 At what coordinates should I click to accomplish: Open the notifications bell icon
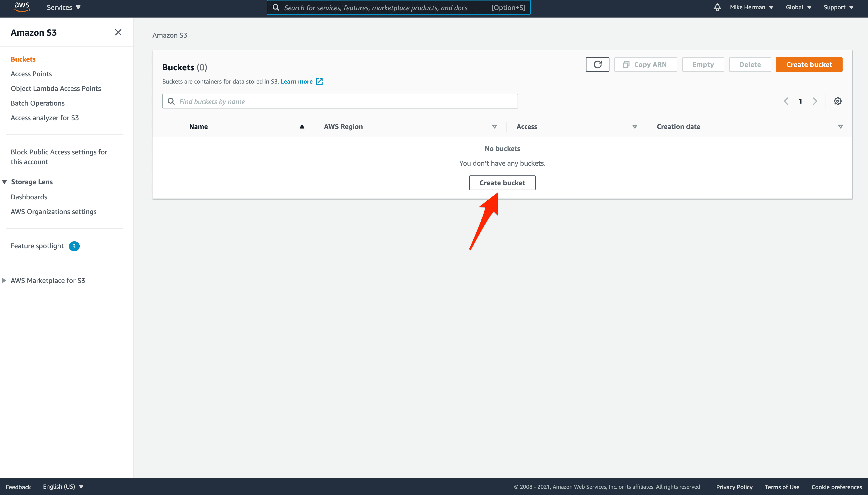[x=717, y=7]
